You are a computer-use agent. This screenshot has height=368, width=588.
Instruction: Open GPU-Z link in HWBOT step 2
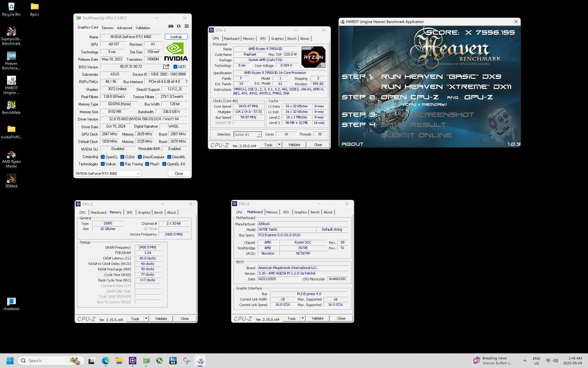click(x=478, y=97)
